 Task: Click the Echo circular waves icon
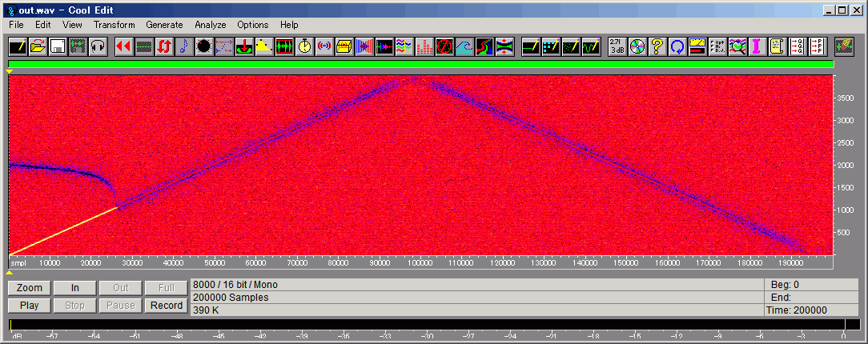coord(324,46)
